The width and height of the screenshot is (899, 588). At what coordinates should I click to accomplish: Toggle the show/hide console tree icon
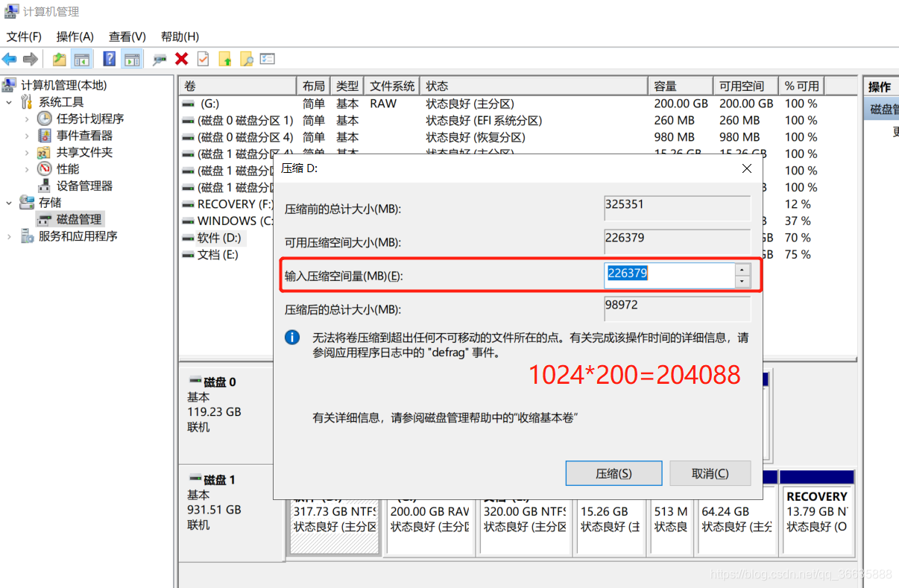[x=81, y=59]
